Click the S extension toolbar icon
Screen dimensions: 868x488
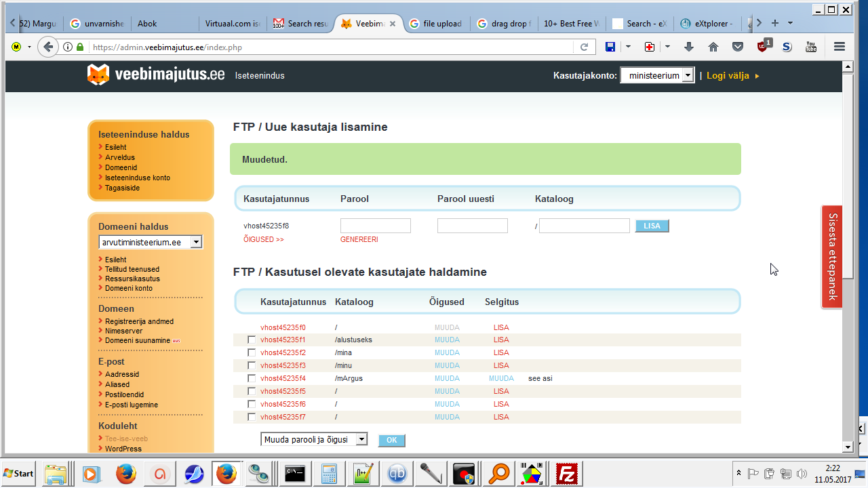click(787, 47)
